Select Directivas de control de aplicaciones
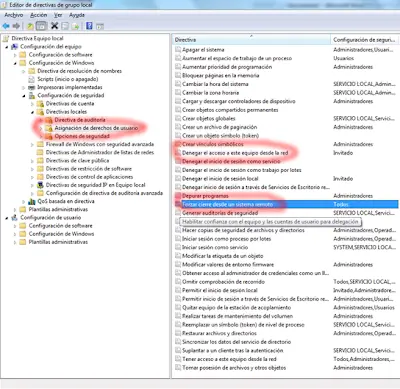Viewport: 400px width, 389px height. click(89, 177)
